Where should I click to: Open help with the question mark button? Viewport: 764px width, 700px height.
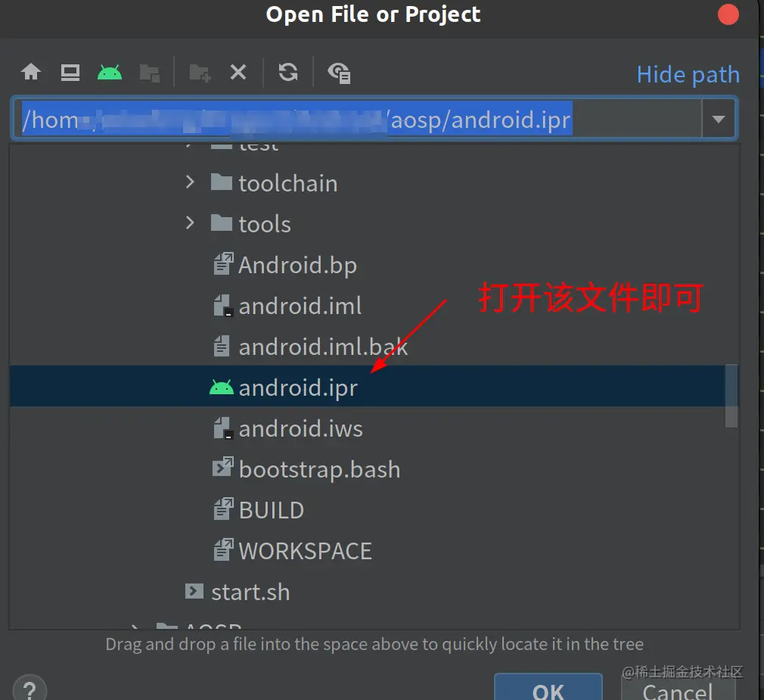(x=30, y=689)
